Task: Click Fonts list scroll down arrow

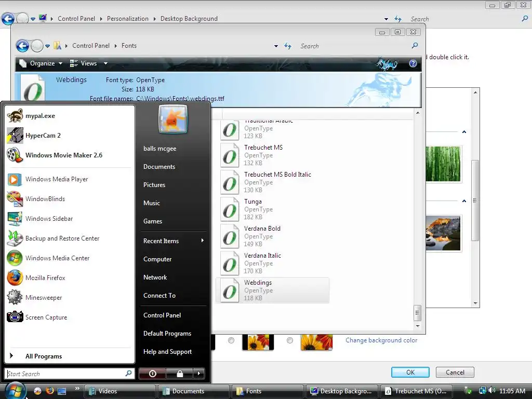Action: 418,326
